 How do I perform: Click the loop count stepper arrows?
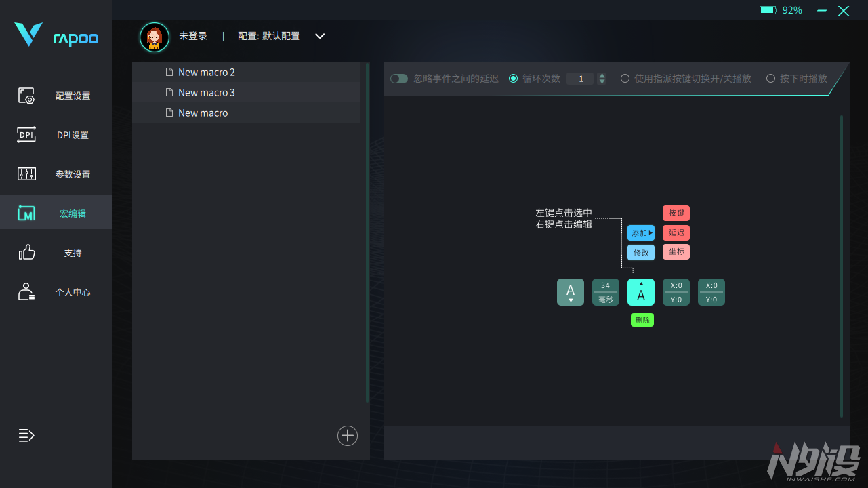click(x=602, y=79)
